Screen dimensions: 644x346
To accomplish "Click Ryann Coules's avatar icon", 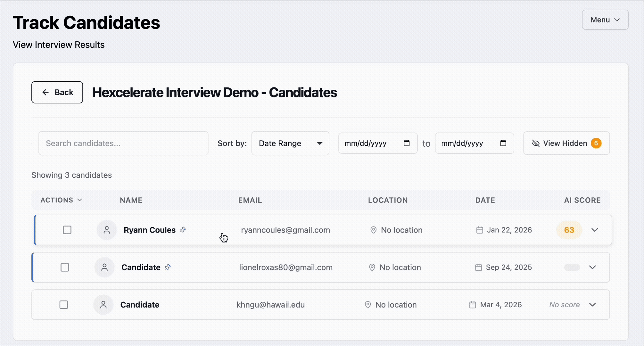I will click(106, 230).
